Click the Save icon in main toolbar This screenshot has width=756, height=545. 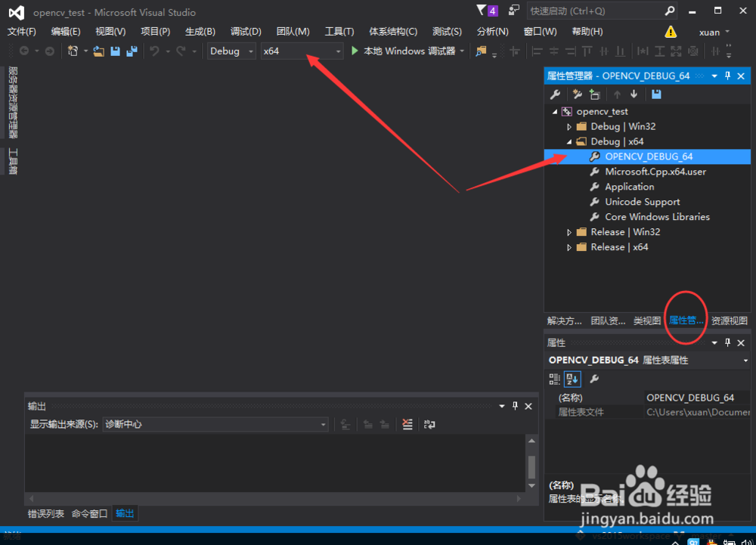(x=115, y=51)
